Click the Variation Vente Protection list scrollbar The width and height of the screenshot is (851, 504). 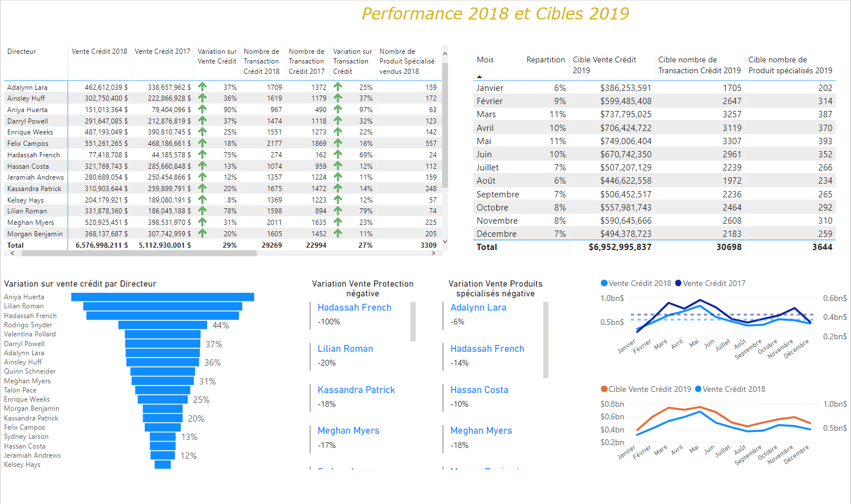pos(413,322)
